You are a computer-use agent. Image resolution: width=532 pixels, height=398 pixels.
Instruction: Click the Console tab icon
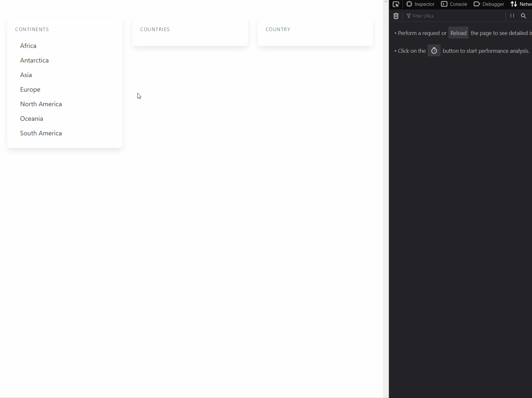coord(444,4)
